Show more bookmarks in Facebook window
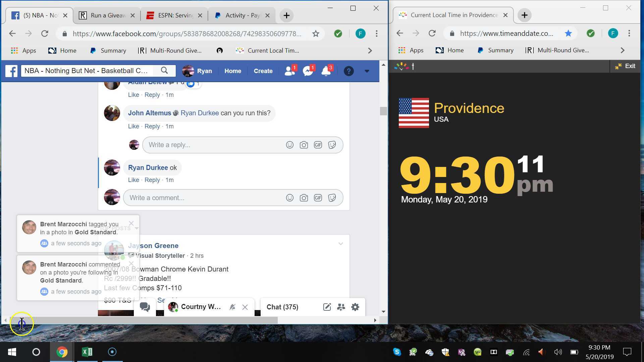The width and height of the screenshot is (644, 362). click(x=370, y=51)
